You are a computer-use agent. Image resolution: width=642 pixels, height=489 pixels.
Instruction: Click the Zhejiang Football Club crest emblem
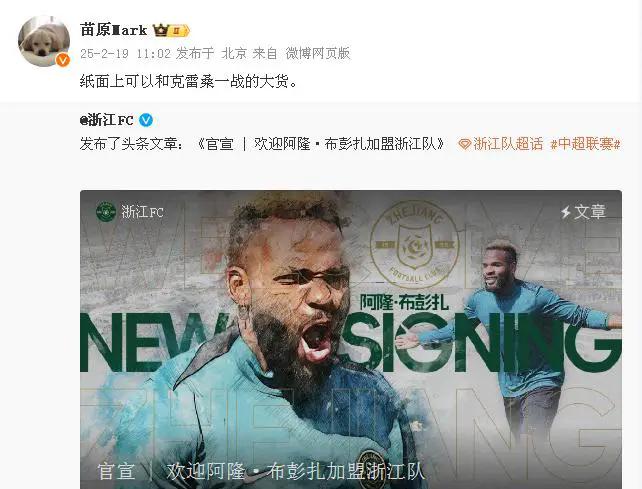pyautogui.click(x=415, y=245)
